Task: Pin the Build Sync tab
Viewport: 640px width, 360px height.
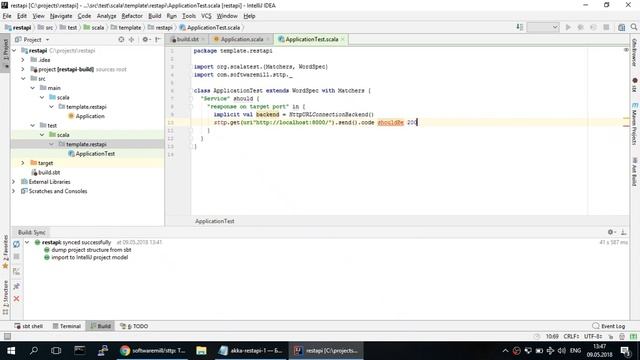Action: point(16,287)
